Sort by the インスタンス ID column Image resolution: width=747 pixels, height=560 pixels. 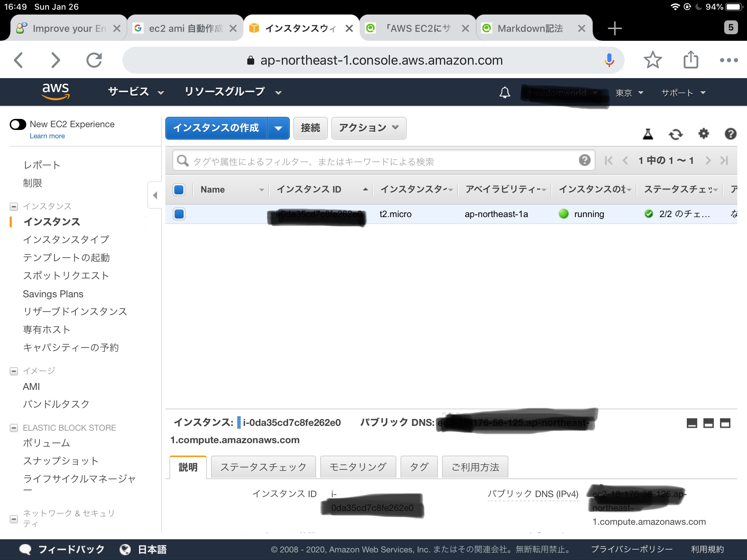321,189
